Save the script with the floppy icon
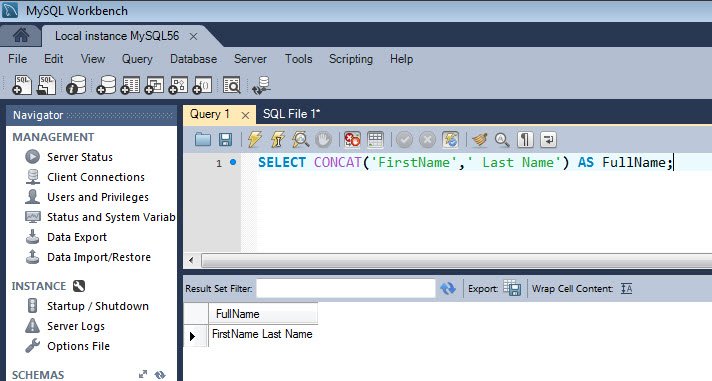 pos(226,139)
